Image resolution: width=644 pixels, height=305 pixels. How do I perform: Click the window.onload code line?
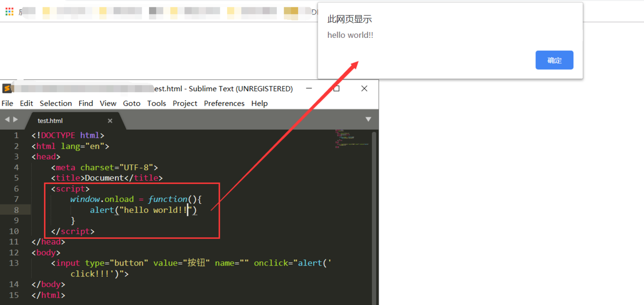136,199
